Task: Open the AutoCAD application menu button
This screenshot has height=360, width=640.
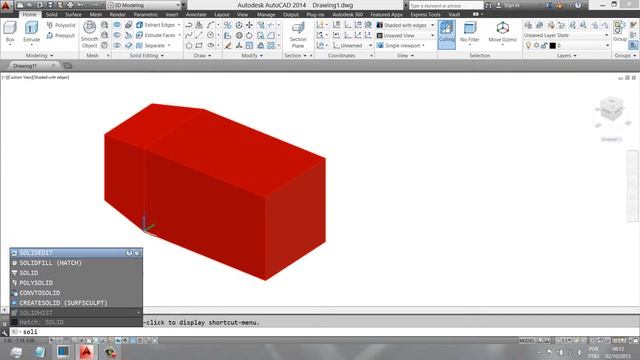Action: coord(6,6)
